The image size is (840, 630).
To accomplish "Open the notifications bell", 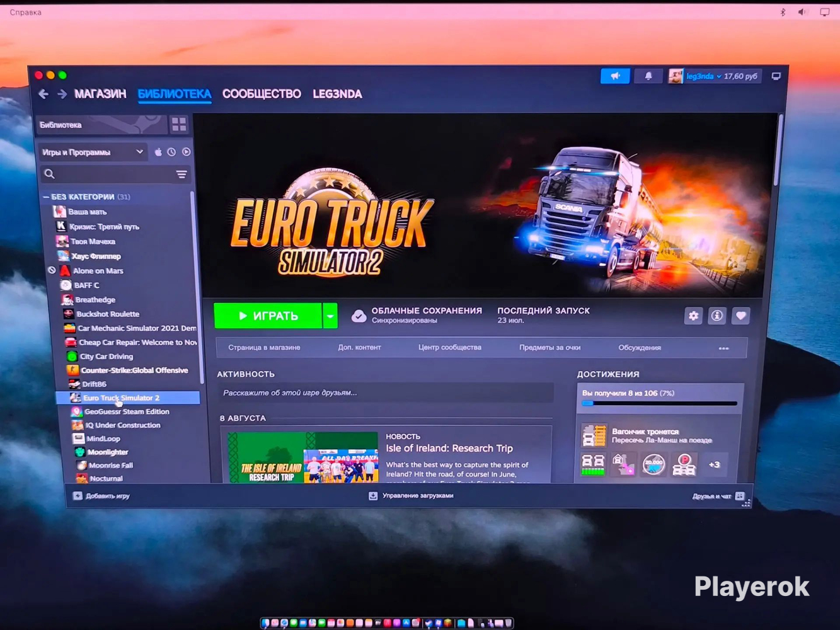I will pos(648,76).
